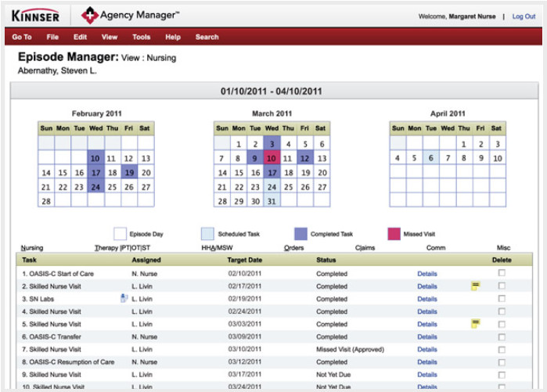Switch to the Misc tab
The width and height of the screenshot is (547, 392).
tap(503, 247)
